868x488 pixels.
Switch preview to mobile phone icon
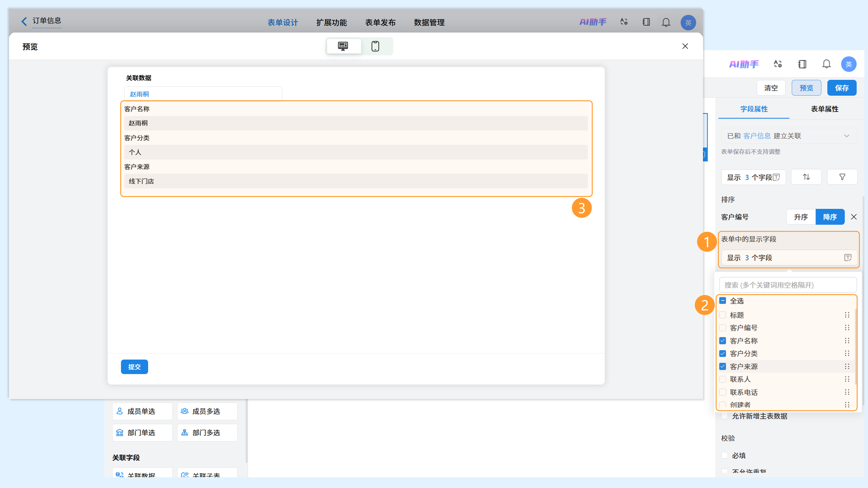[x=375, y=46]
